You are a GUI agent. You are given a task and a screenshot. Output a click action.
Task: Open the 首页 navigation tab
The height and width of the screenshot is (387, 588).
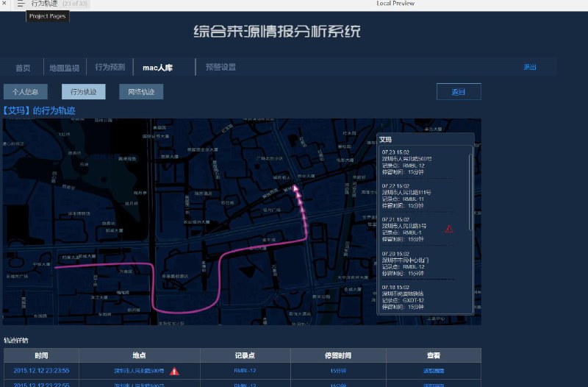[23, 68]
